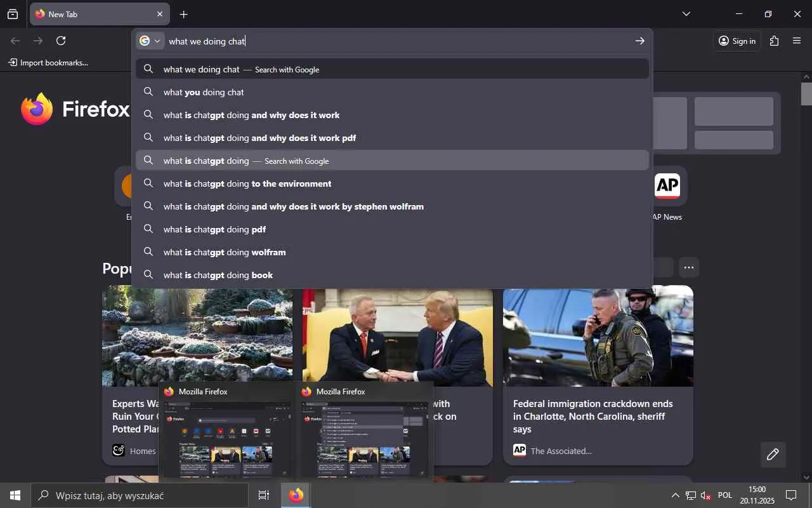Open the Federal immigration crackdown story image
The height and width of the screenshot is (508, 812).
point(598,335)
